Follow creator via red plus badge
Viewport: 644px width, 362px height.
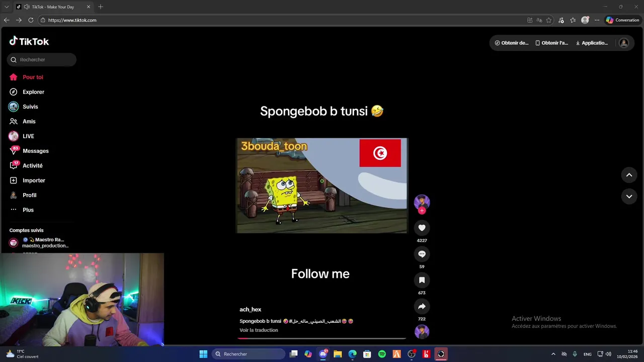pyautogui.click(x=422, y=211)
